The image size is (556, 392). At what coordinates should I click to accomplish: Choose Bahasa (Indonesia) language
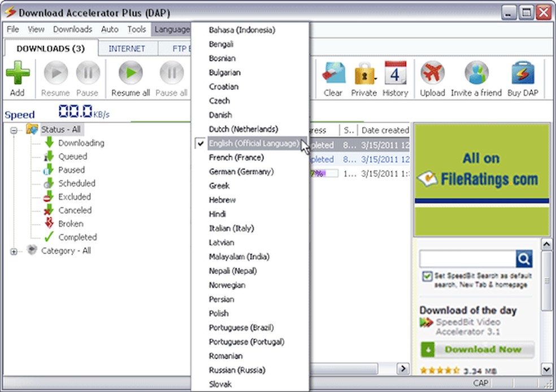(250, 30)
